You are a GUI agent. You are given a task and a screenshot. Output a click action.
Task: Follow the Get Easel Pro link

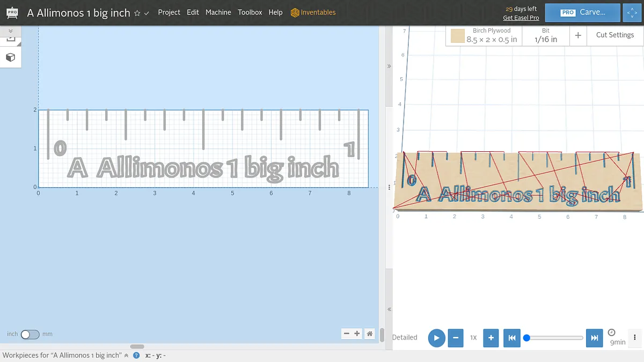(521, 18)
